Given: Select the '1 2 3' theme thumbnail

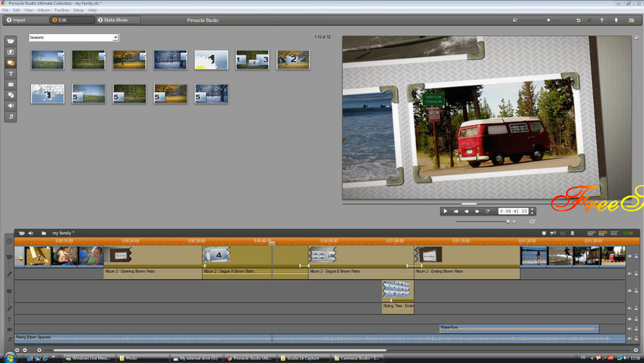Looking at the screenshot, I should (x=252, y=60).
